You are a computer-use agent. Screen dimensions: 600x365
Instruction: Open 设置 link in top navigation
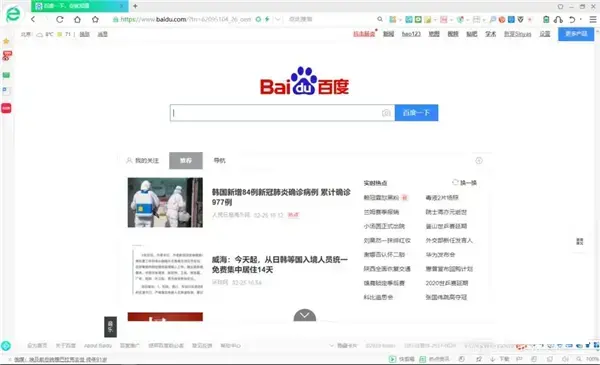[x=545, y=34]
